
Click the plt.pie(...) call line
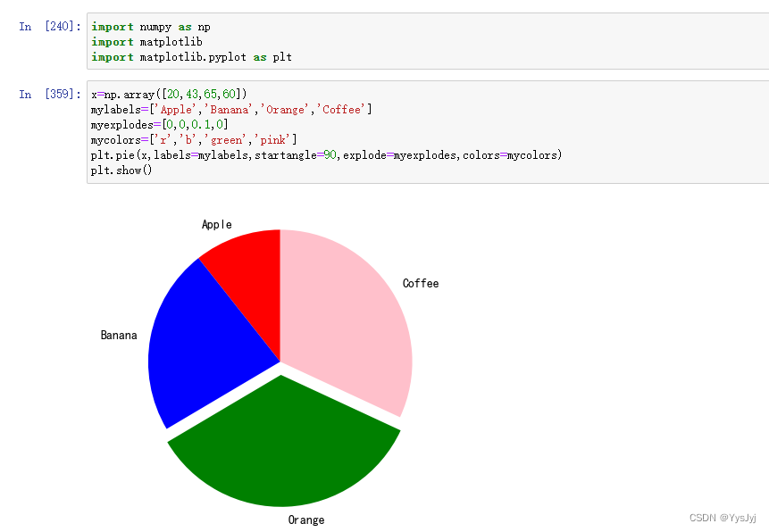coord(326,155)
